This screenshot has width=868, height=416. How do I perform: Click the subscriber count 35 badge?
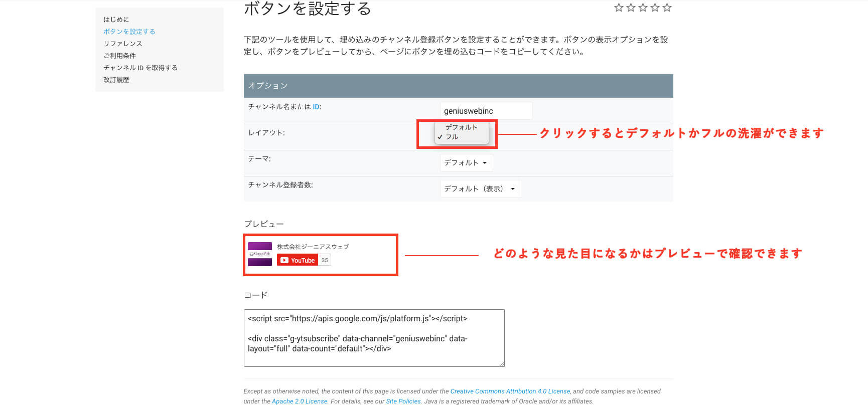click(x=325, y=260)
